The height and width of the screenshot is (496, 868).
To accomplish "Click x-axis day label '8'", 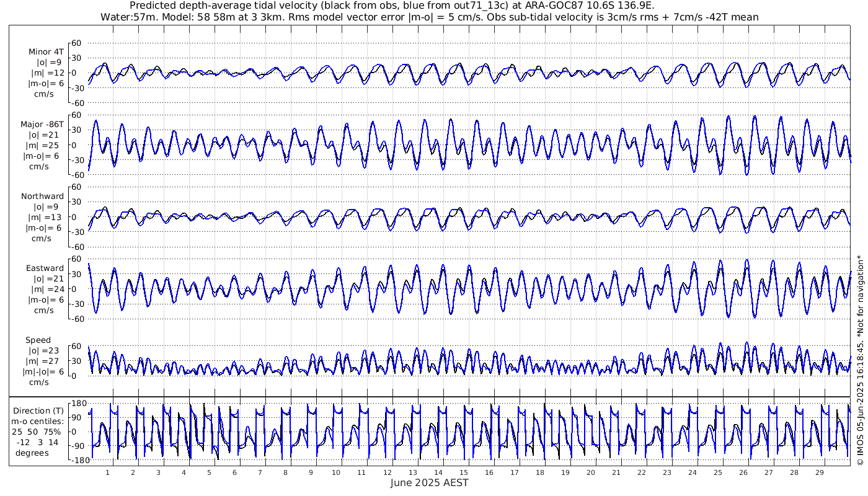I will tap(285, 472).
